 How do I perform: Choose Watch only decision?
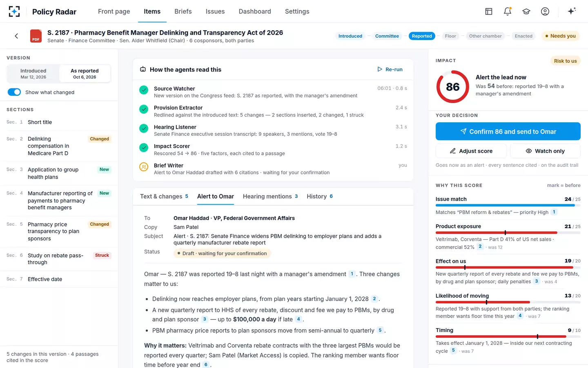[545, 151]
